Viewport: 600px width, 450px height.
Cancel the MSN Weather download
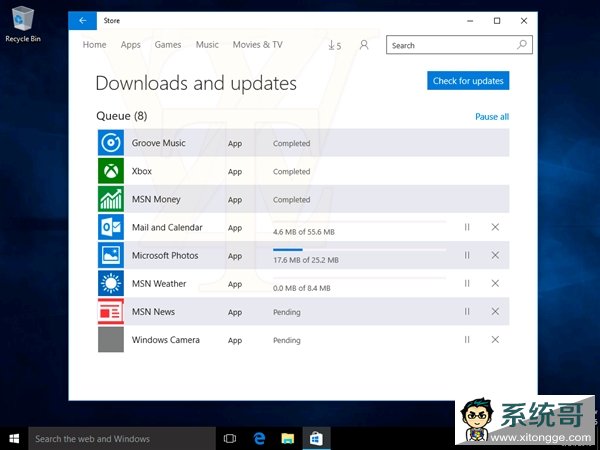[495, 283]
